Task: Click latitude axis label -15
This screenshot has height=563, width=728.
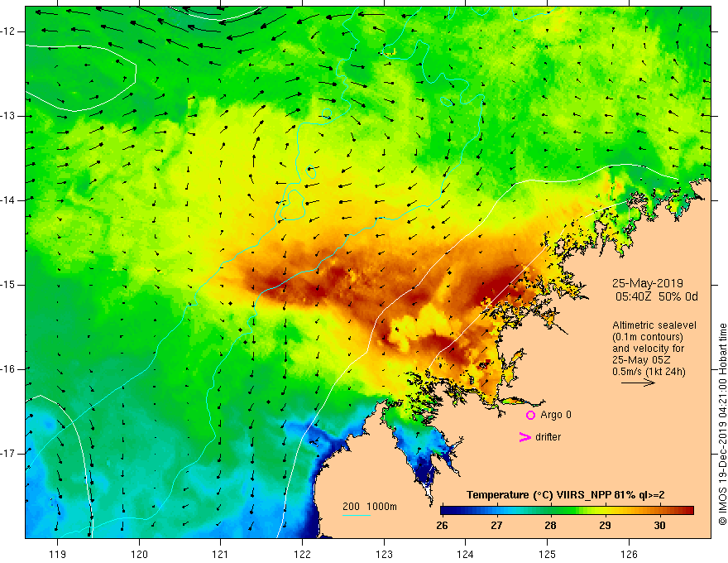Action: 8,285
